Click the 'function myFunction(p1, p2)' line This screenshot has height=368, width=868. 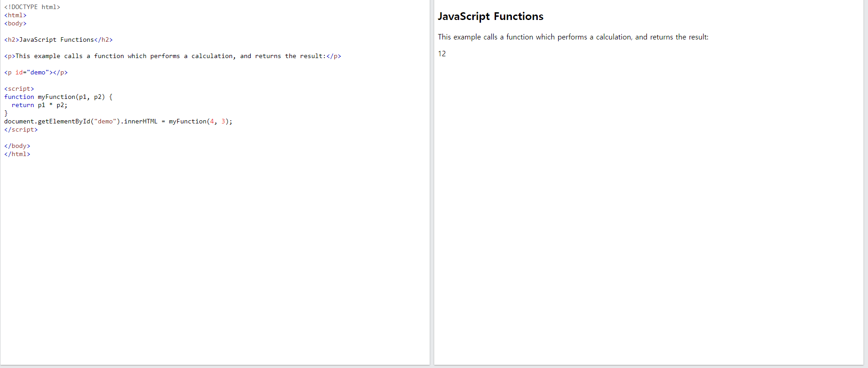pos(58,97)
